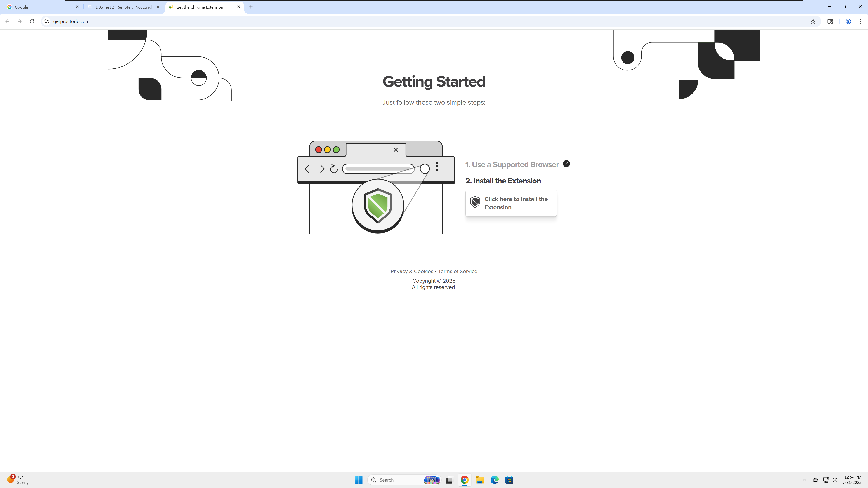The height and width of the screenshot is (488, 868).
Task: Click the 'Copyright © 2025' text
Action: [x=434, y=281]
